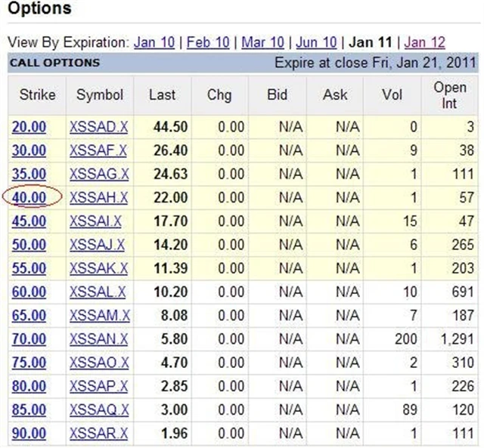Open symbol XSSAD.X
Viewport: 484px width, 448px height.
(x=98, y=127)
